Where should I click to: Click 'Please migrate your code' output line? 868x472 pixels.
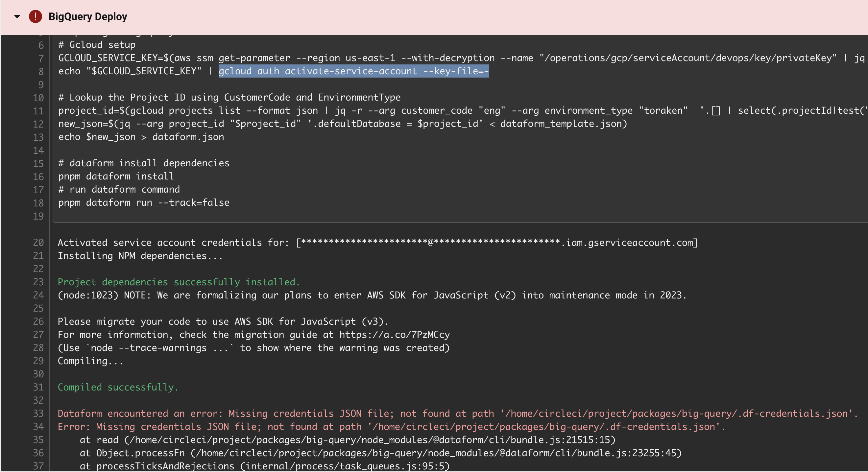click(223, 321)
